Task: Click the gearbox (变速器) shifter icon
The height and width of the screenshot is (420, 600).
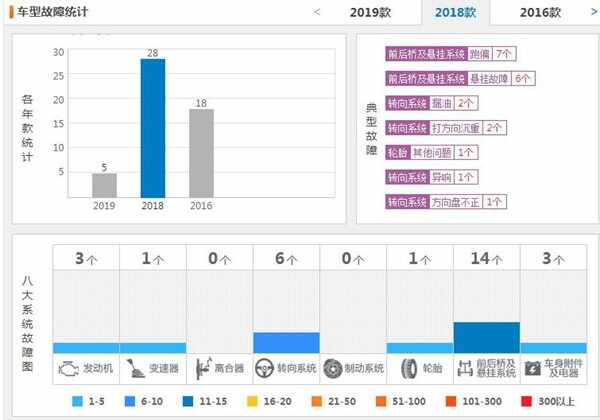Action: pyautogui.click(x=135, y=368)
